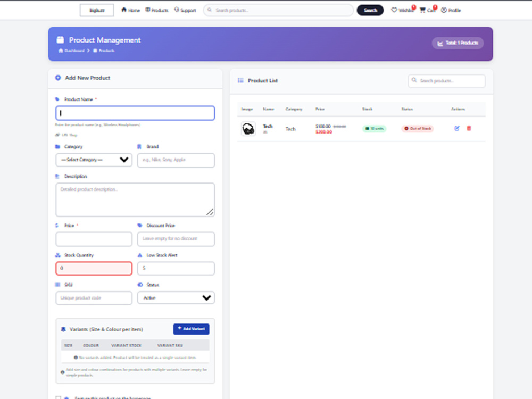Image resolution: width=532 pixels, height=399 pixels.
Task: Focus the Brand input field
Action: [x=176, y=160]
